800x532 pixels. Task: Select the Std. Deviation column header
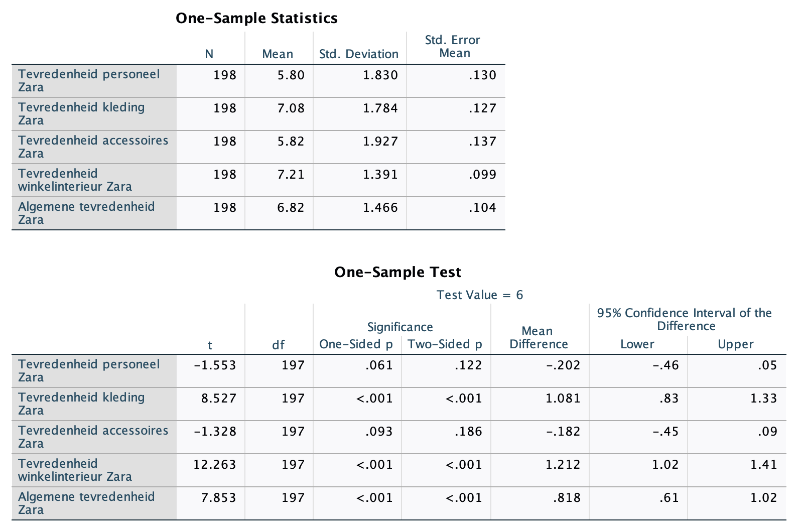pos(358,54)
